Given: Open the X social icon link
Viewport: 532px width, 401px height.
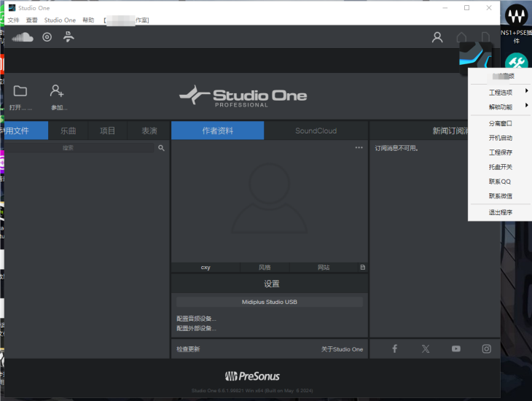Looking at the screenshot, I should coord(426,349).
